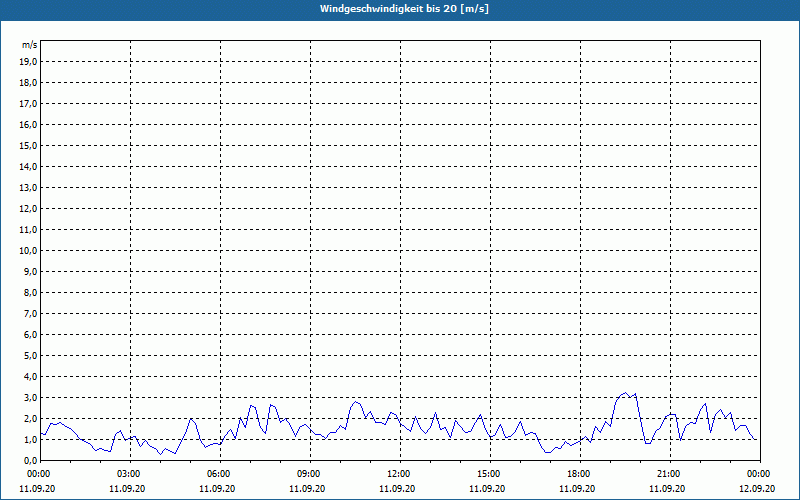Click the 10,0 y-axis label
The width and height of the screenshot is (800, 500).
28,251
